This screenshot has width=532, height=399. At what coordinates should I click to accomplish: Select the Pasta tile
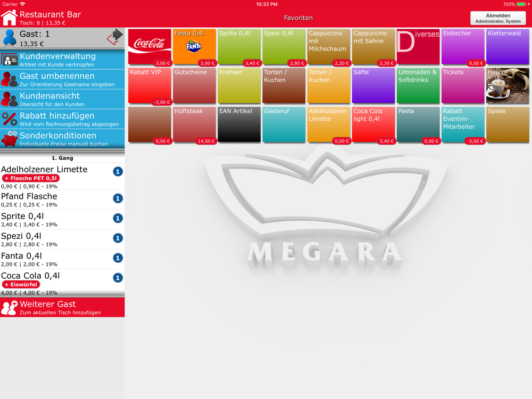click(x=418, y=124)
